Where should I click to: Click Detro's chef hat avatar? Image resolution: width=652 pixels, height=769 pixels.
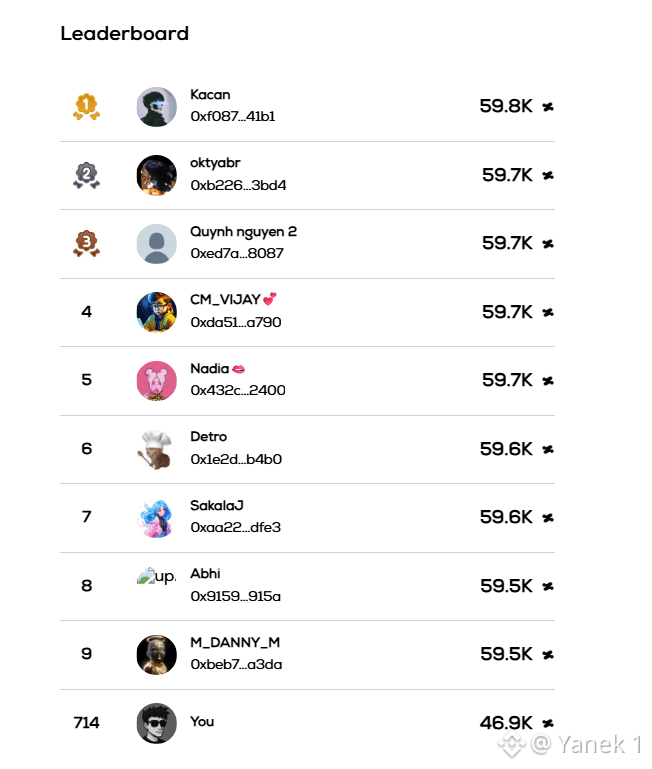point(156,449)
